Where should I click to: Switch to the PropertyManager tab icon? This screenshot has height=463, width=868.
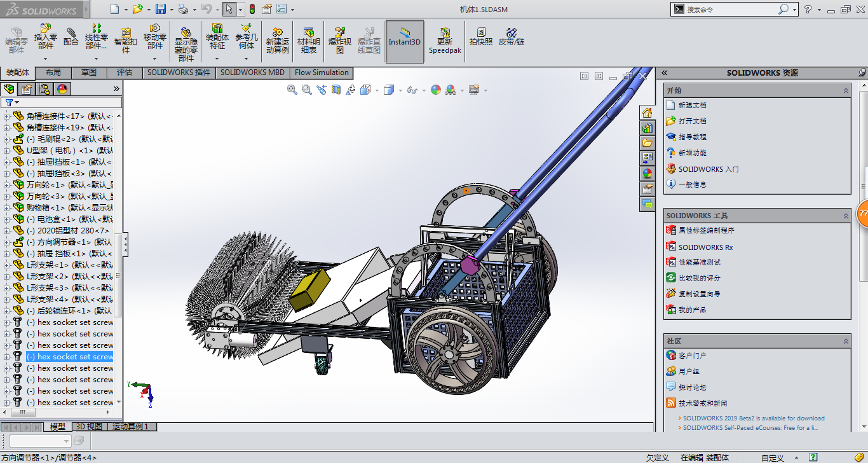point(27,89)
